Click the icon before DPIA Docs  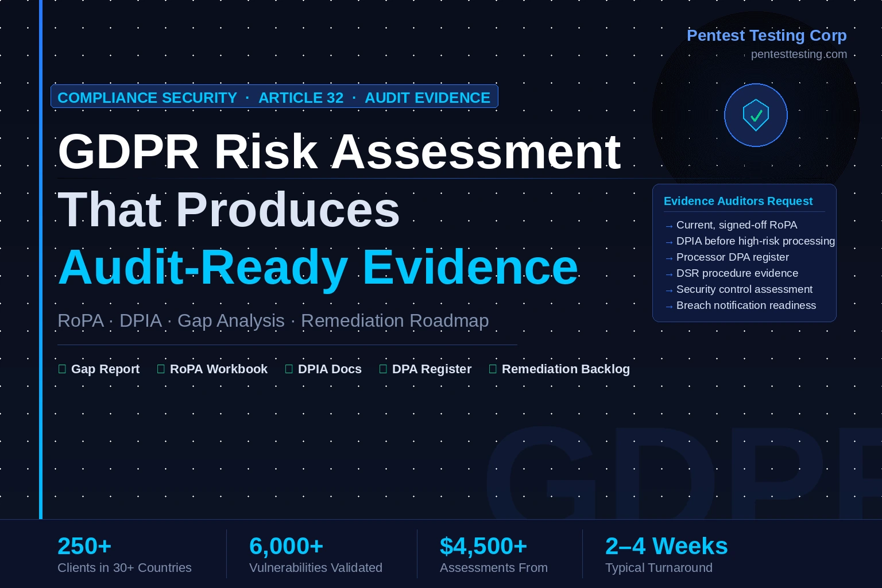[x=289, y=369]
